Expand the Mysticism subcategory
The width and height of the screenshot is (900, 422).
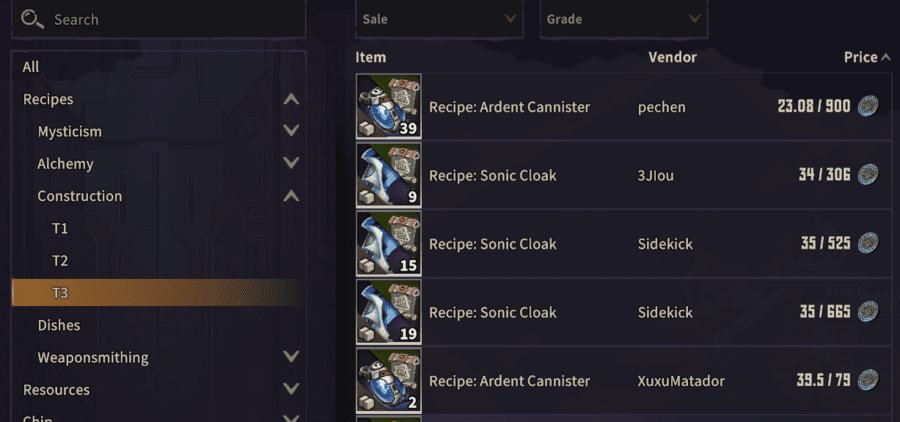(x=291, y=131)
